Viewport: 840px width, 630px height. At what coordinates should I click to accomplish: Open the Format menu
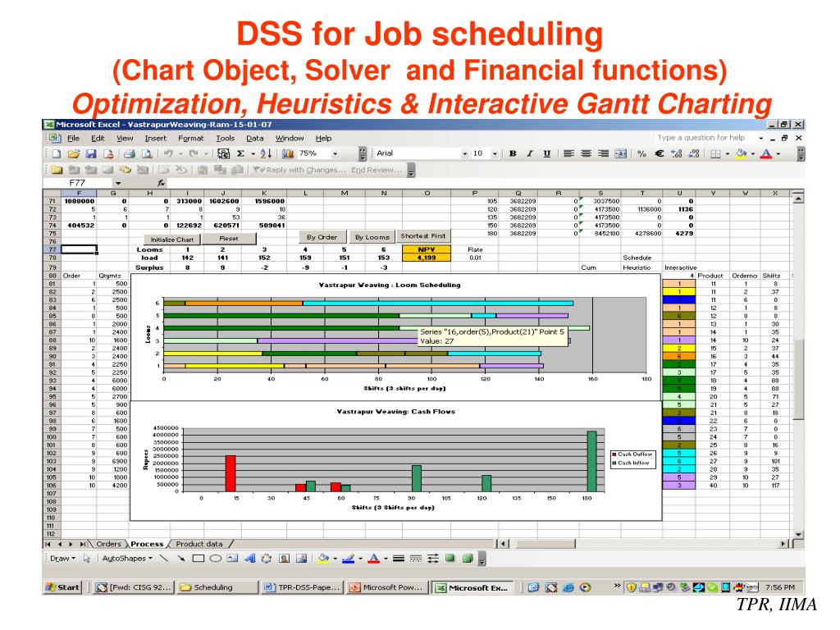pos(190,138)
